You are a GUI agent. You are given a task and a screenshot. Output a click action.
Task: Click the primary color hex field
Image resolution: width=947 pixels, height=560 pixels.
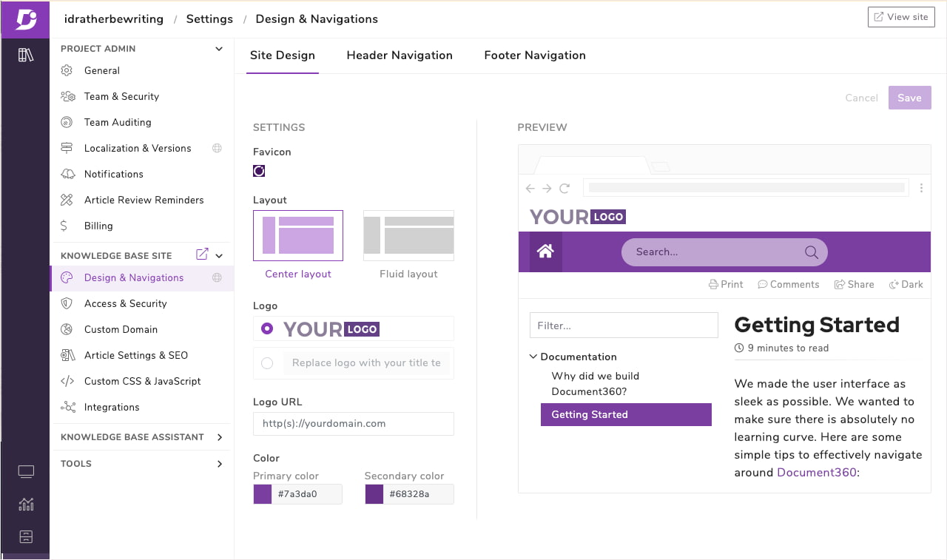click(307, 494)
